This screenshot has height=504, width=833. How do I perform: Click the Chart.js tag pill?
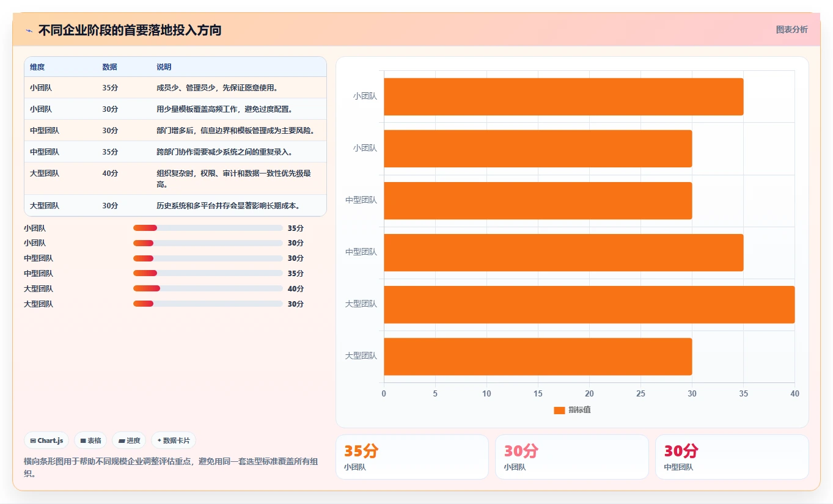pos(46,440)
